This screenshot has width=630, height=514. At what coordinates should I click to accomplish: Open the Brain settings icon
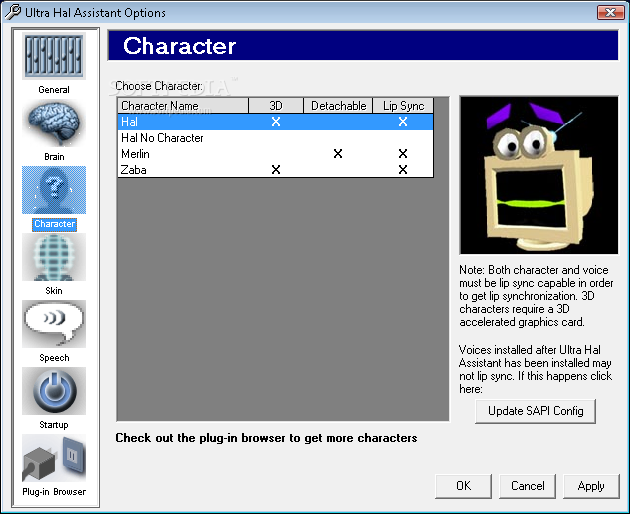[x=54, y=123]
